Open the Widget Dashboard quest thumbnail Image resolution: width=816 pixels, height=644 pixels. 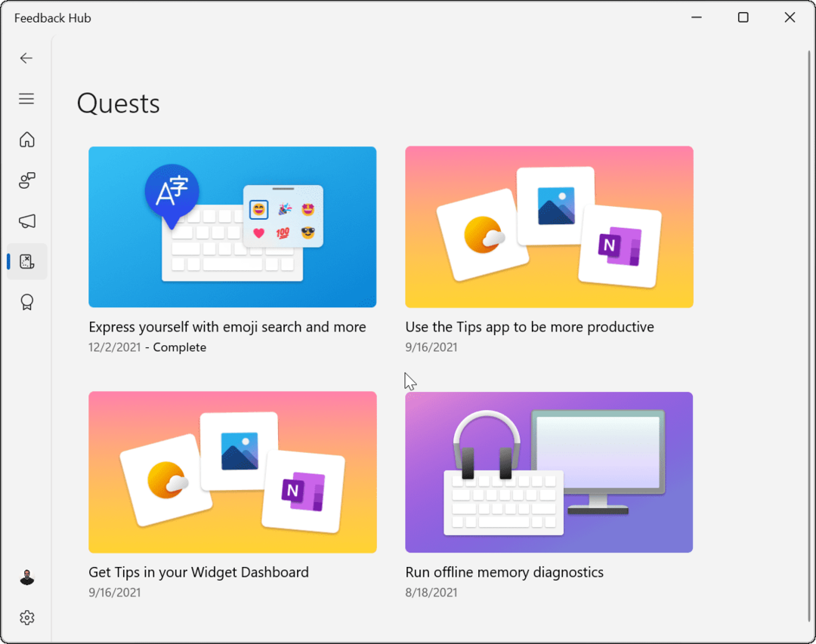(232, 472)
